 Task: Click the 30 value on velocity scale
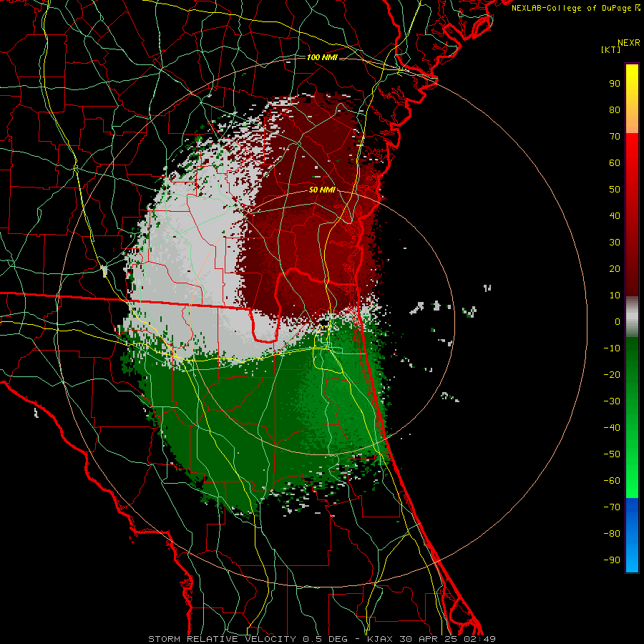[615, 243]
